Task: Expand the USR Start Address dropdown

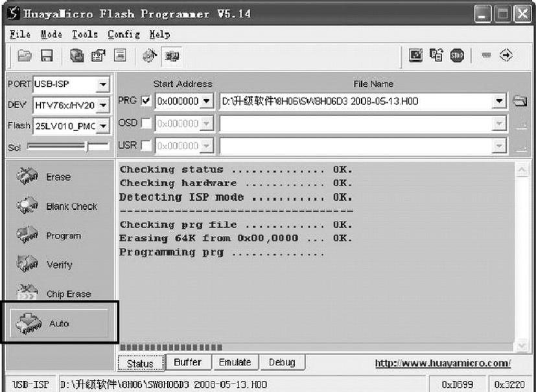Action: [x=207, y=146]
